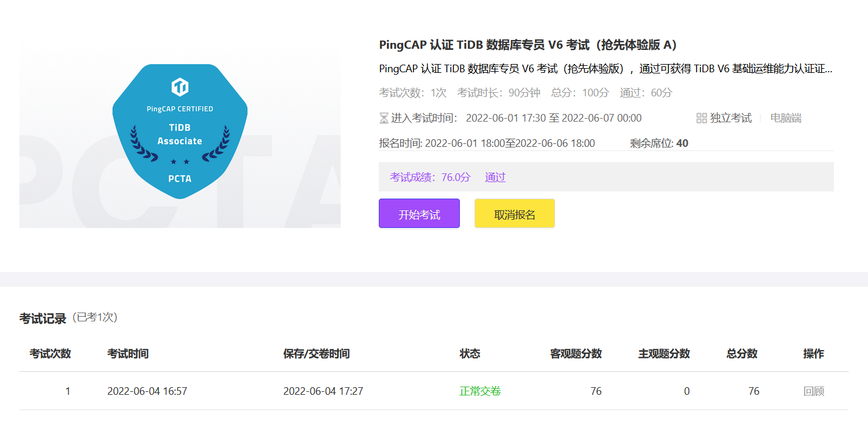Open the 回顾 link in the exam record row

(814, 391)
